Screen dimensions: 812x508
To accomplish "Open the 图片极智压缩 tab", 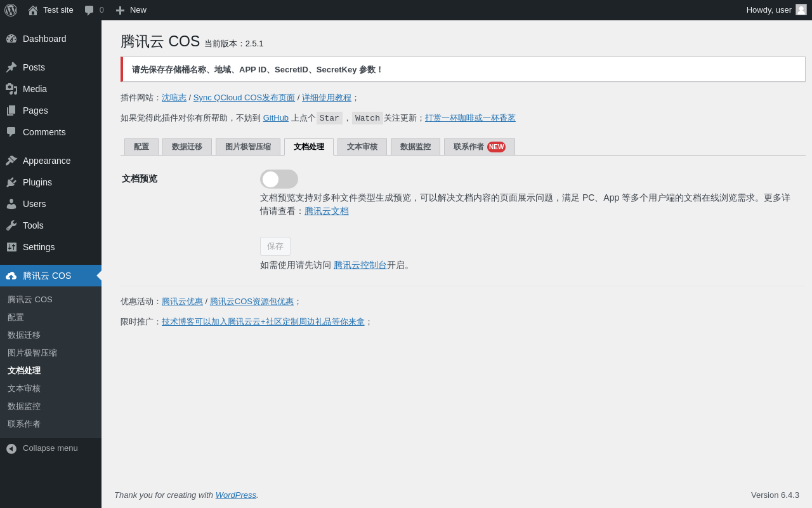I will click(x=248, y=147).
